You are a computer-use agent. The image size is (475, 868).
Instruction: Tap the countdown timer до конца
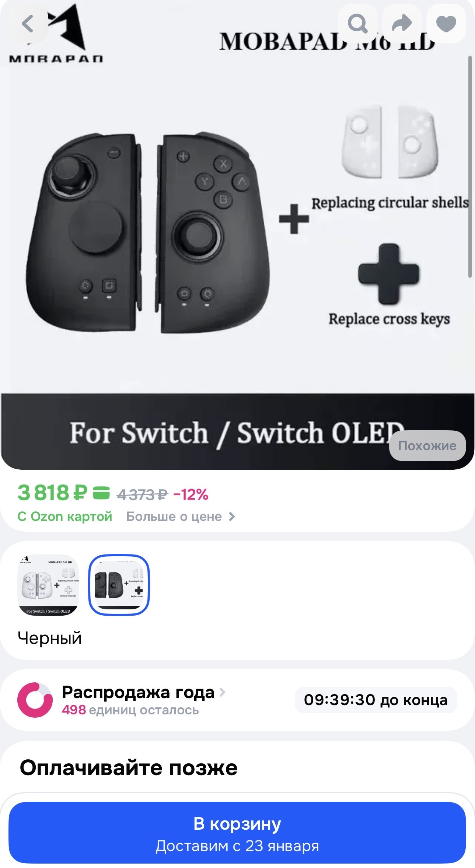[x=376, y=700]
